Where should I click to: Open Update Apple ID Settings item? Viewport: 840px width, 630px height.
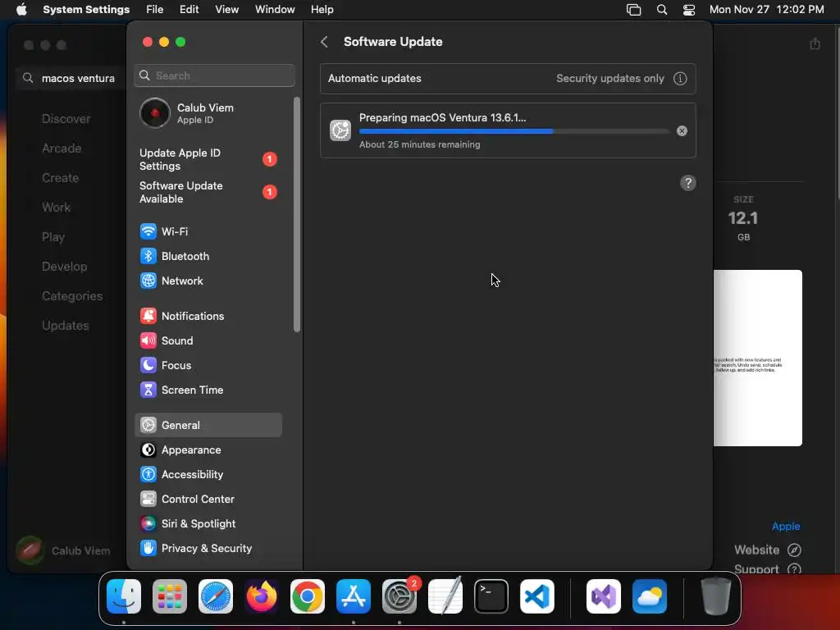tap(208, 160)
